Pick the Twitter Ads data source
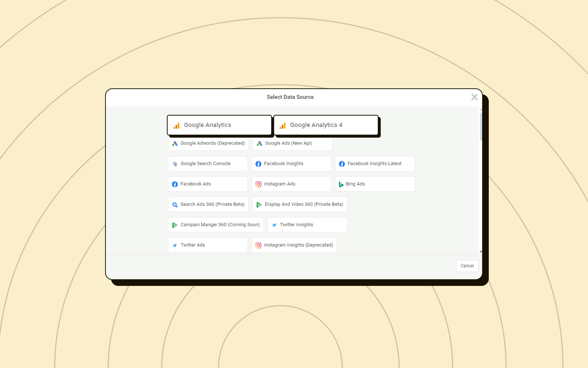 pos(208,245)
